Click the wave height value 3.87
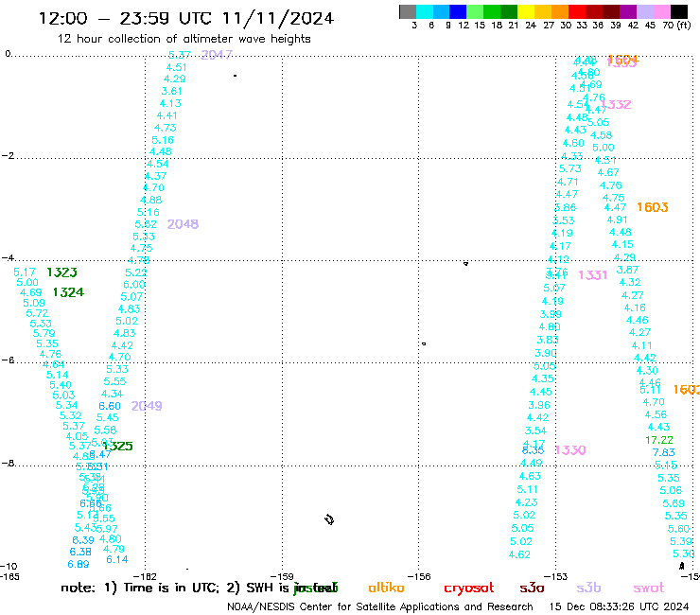Viewport: 700px width, 615px height. (x=627, y=270)
